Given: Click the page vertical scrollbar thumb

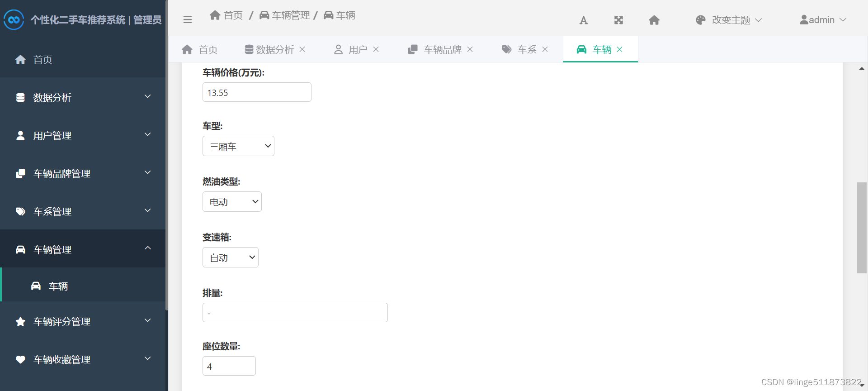Looking at the screenshot, I should pos(862,228).
